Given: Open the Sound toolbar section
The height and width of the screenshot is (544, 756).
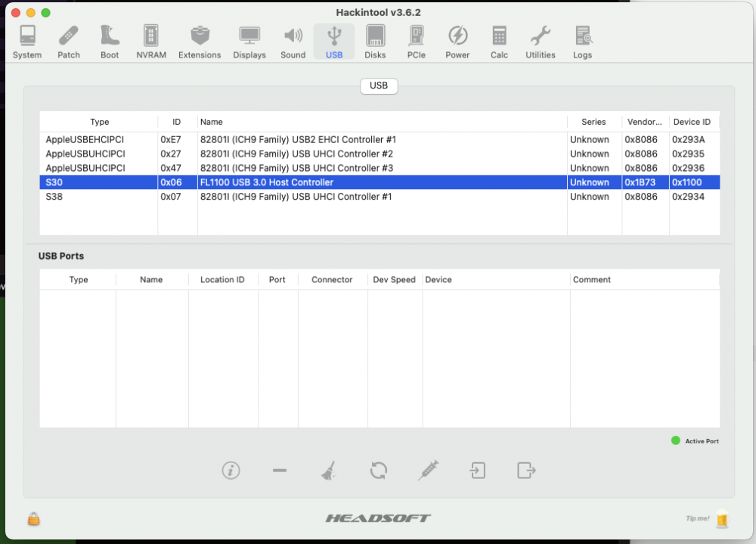Looking at the screenshot, I should (x=293, y=42).
